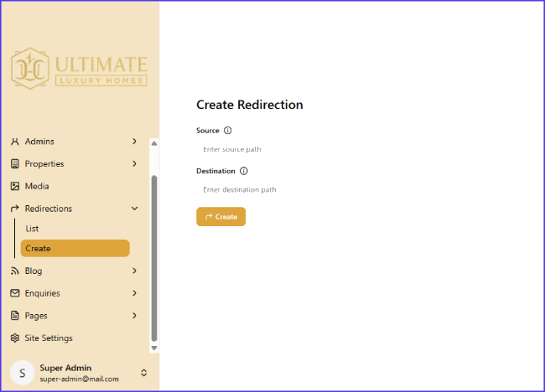Select the Create item under Redirections
Screen dimensions: 545x392
tap(75, 248)
